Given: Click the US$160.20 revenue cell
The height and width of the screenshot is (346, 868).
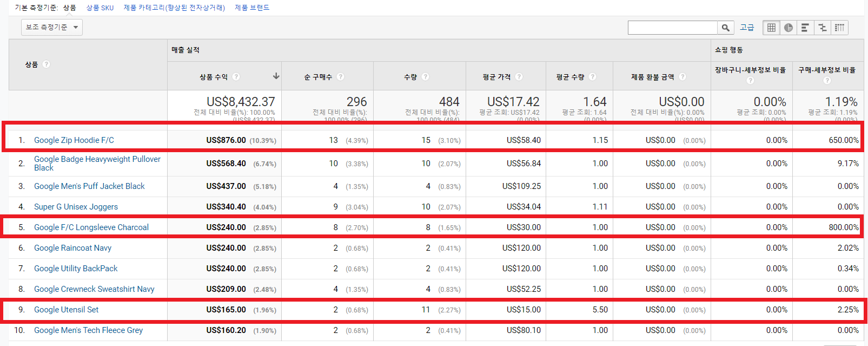Looking at the screenshot, I should pos(226,330).
